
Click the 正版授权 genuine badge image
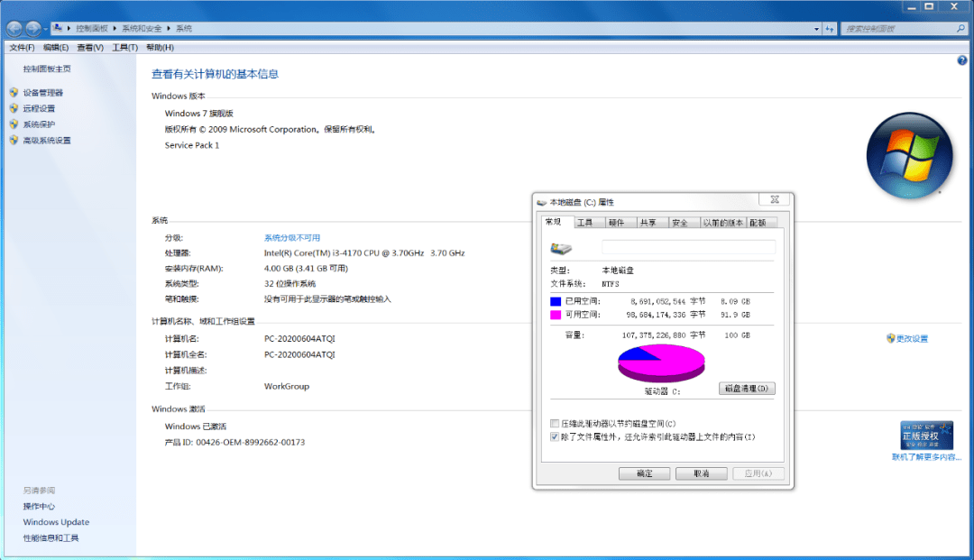click(x=926, y=436)
